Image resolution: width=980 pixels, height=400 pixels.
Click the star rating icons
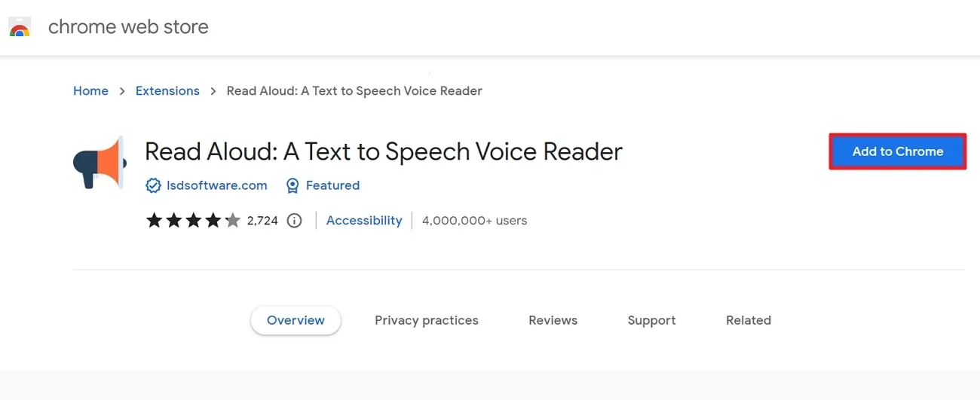tap(193, 221)
